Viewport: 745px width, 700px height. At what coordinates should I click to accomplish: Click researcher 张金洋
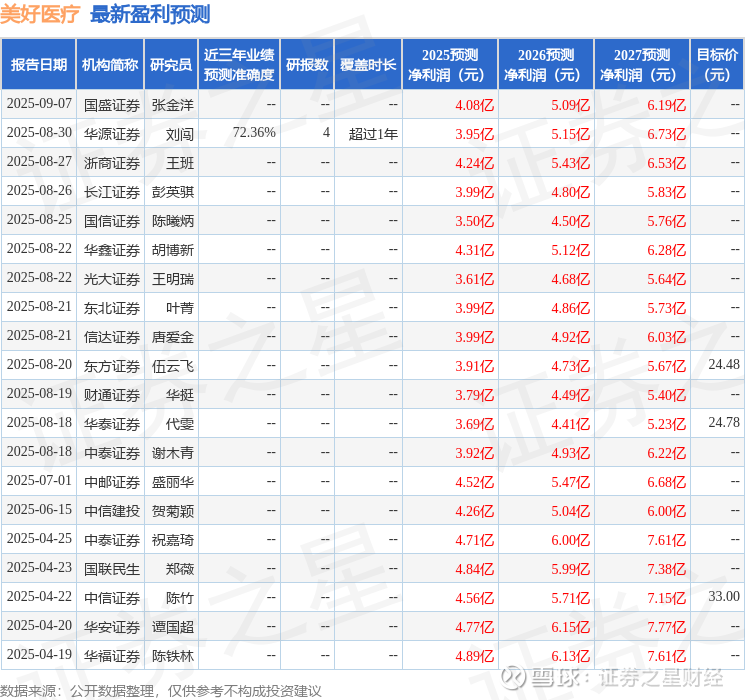pos(172,105)
